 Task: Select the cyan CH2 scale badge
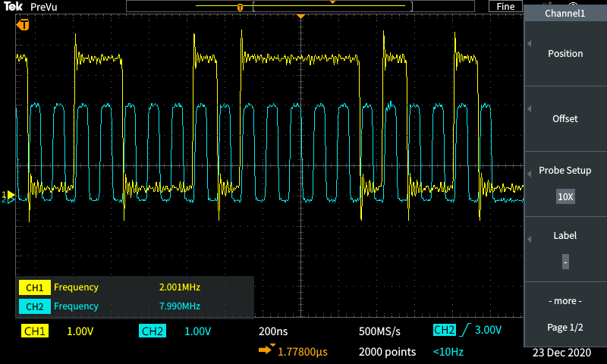pos(152,331)
